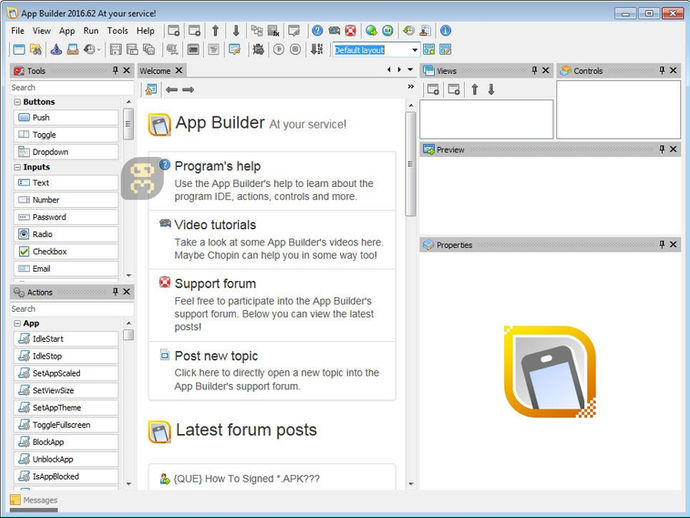This screenshot has width=690, height=518.
Task: Click the app functions fx icon
Action: [273, 31]
